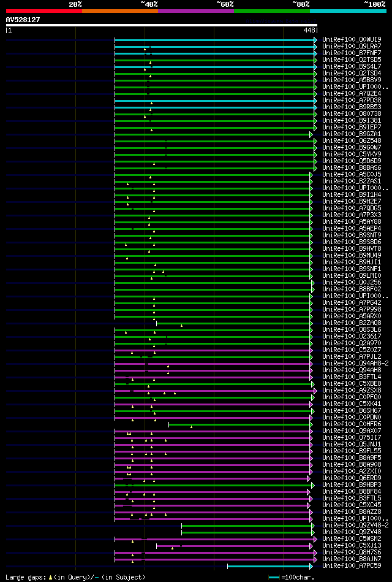Select the UniRef100_B9RB53 label

click(352, 107)
